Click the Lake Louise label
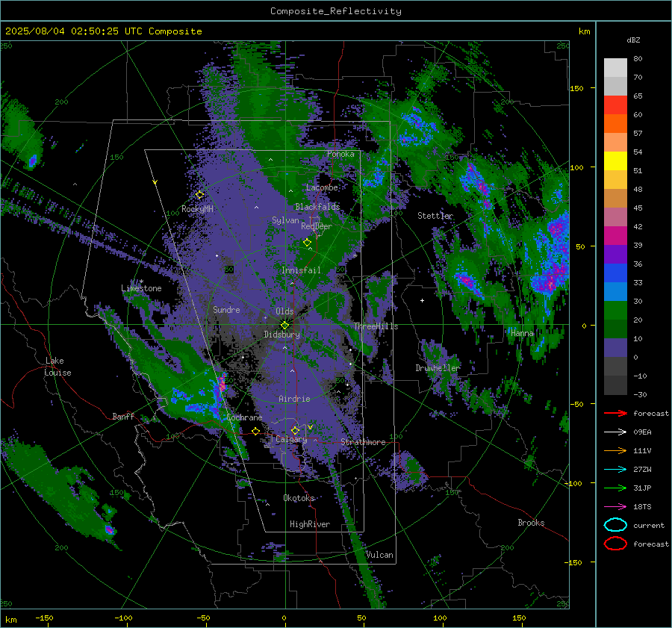672x628 pixels. point(58,367)
